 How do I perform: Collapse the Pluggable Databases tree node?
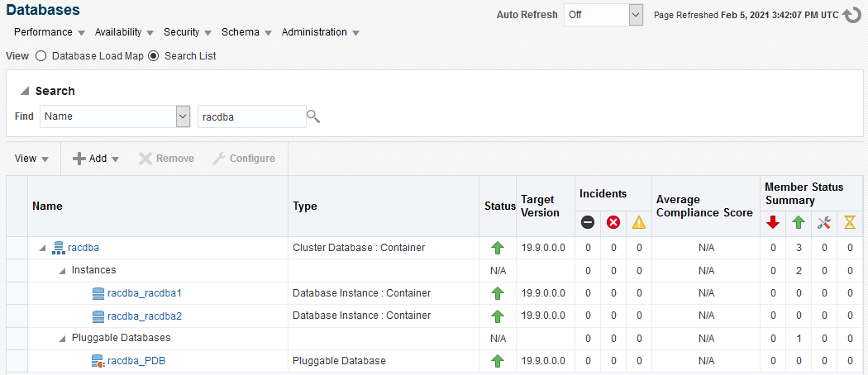pyautogui.click(x=62, y=339)
